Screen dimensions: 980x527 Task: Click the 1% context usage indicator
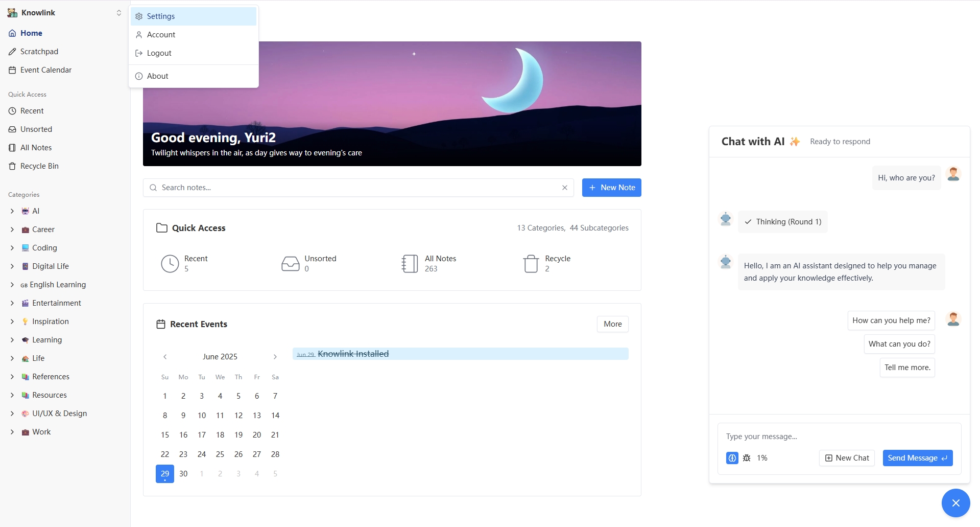click(762, 458)
